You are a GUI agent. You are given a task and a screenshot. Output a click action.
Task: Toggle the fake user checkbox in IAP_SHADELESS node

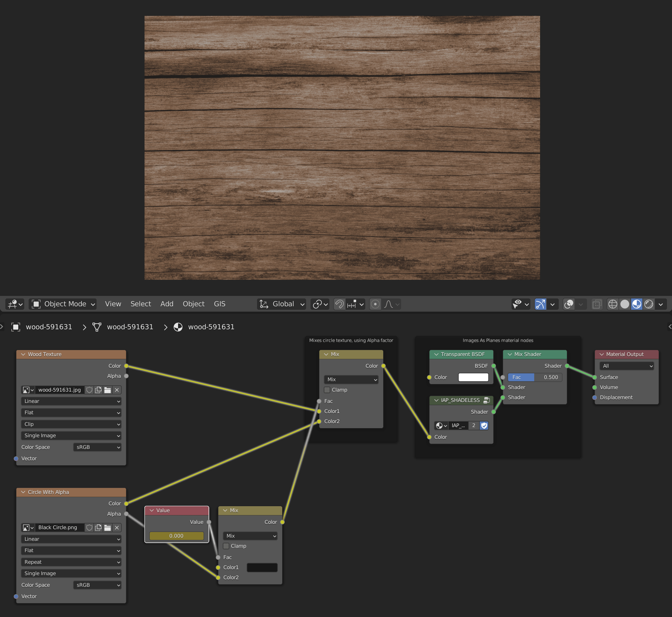point(484,425)
